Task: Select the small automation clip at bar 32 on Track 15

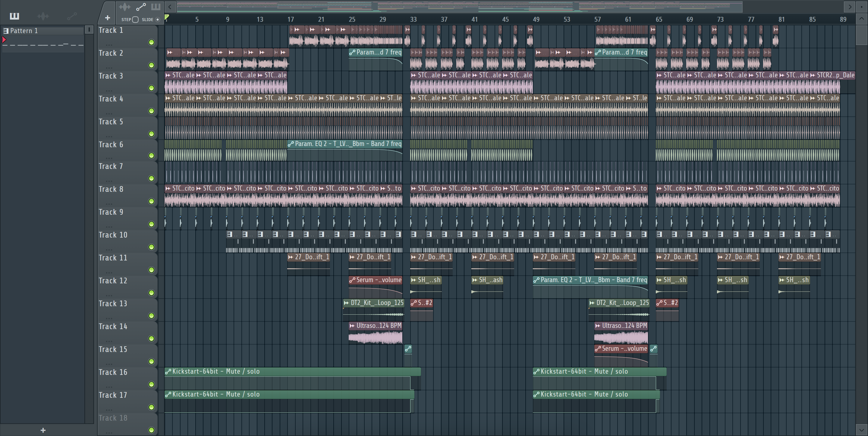Action: click(x=408, y=355)
